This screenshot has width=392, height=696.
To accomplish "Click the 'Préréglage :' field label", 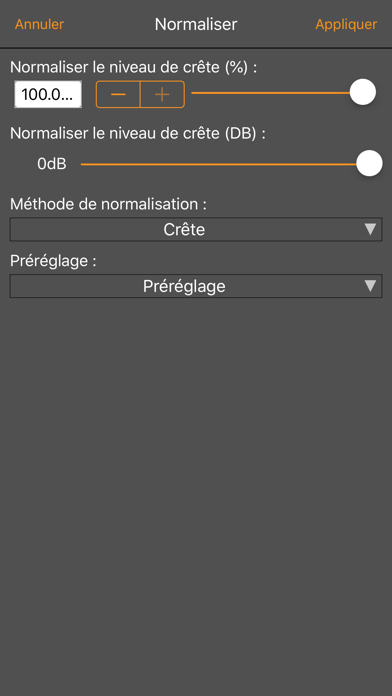I will click(x=53, y=261).
